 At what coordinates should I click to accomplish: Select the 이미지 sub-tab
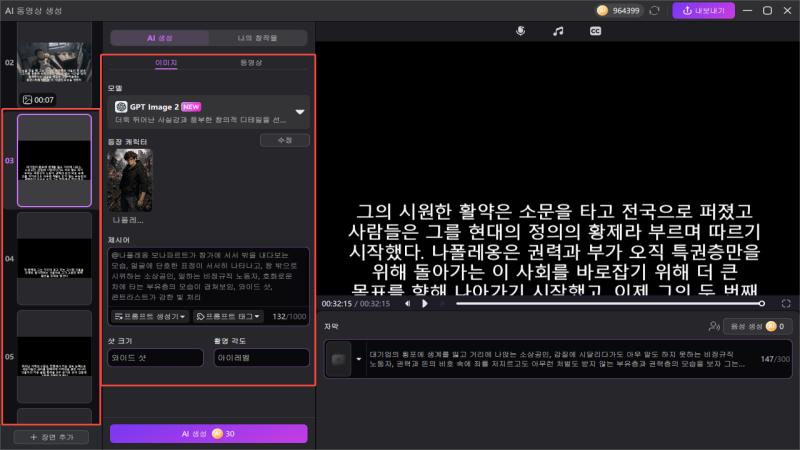pos(166,63)
